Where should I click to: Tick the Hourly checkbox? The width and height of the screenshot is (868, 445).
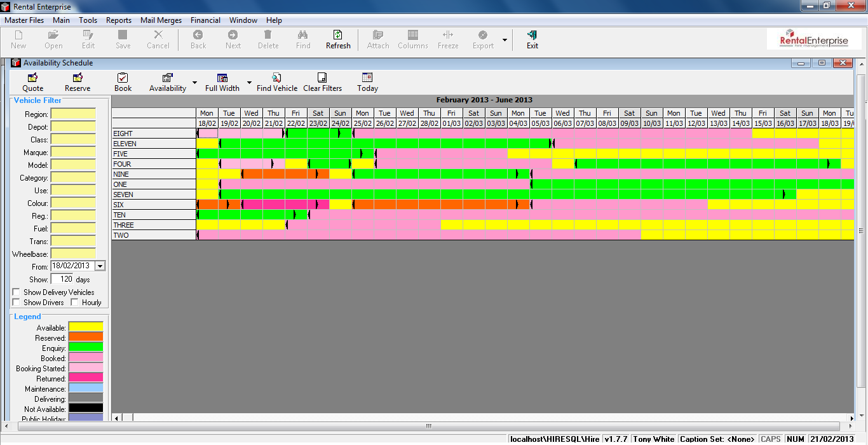74,303
